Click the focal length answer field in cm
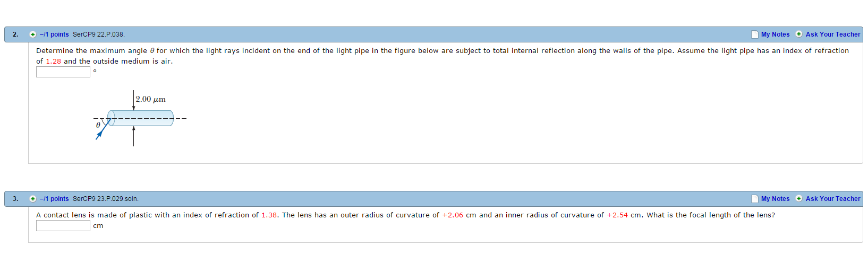This screenshot has width=868, height=263. [x=63, y=225]
